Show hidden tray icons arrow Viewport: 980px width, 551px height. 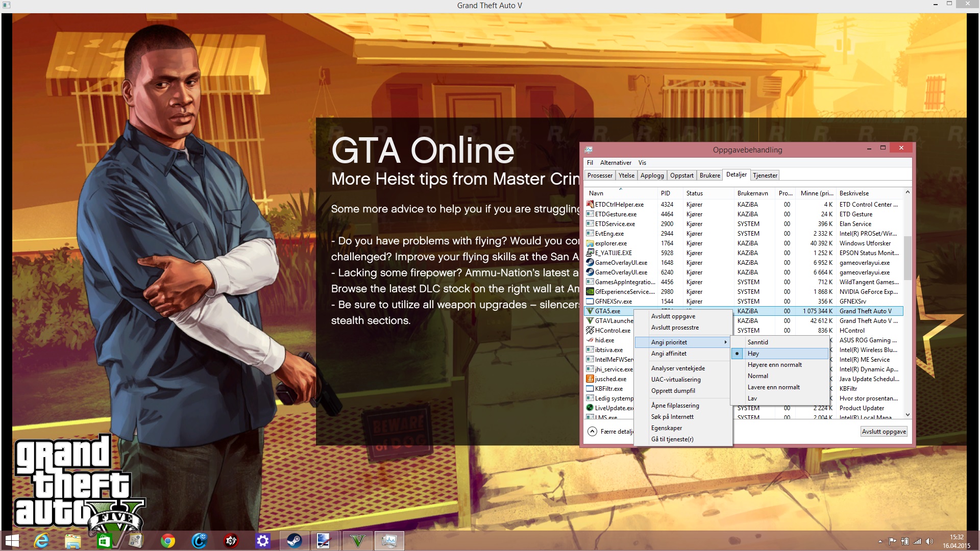click(880, 541)
